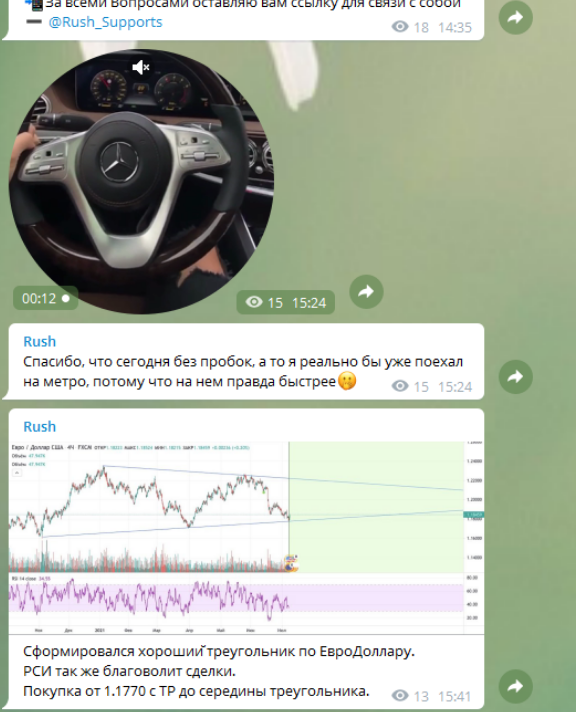This screenshot has width=576, height=712.
Task: Click the eye icon beside 15:24 text message
Action: pos(400,386)
